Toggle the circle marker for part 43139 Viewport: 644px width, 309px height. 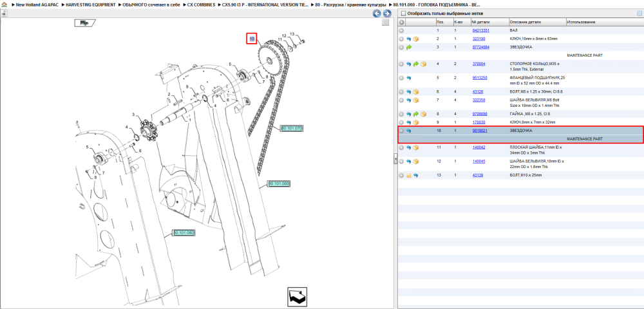coord(402,176)
